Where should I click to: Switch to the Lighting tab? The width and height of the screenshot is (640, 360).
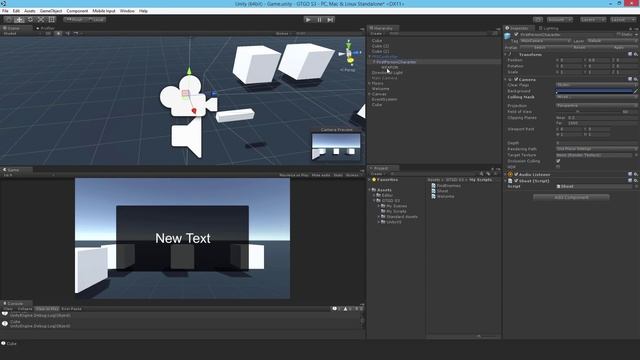click(x=549, y=28)
